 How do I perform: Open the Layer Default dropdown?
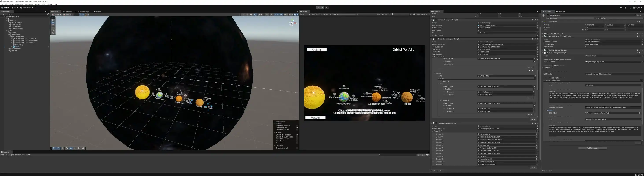coord(622,18)
